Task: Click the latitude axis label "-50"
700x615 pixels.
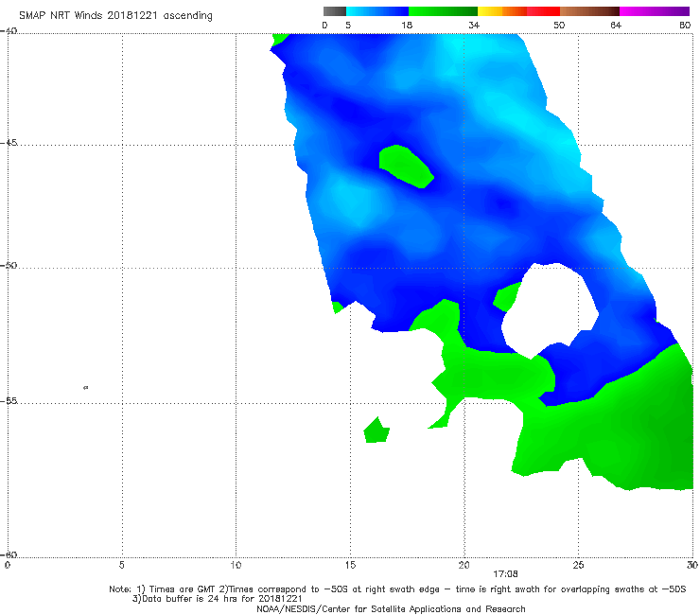Action: pos(9,265)
